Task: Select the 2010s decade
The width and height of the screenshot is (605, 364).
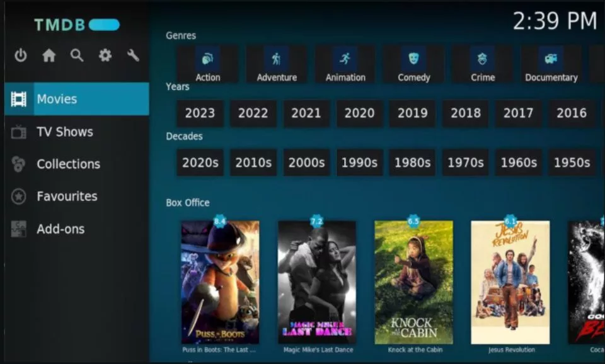Action: click(x=253, y=162)
